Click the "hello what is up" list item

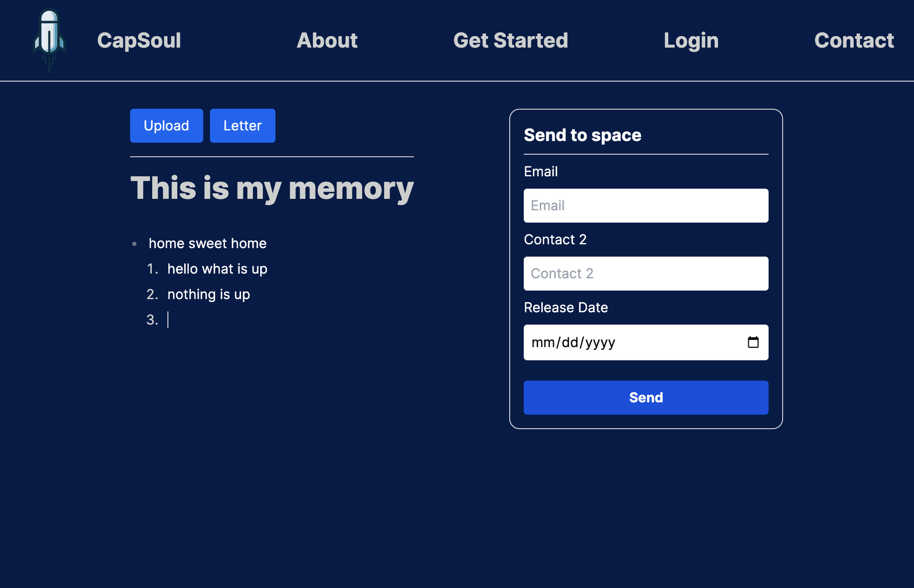[x=217, y=269]
